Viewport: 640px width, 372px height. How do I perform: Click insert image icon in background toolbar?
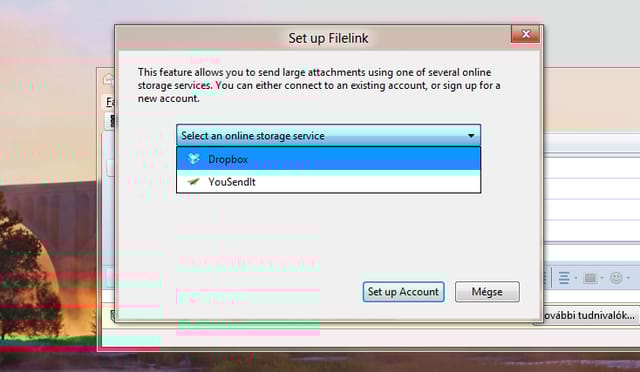pyautogui.click(x=590, y=278)
